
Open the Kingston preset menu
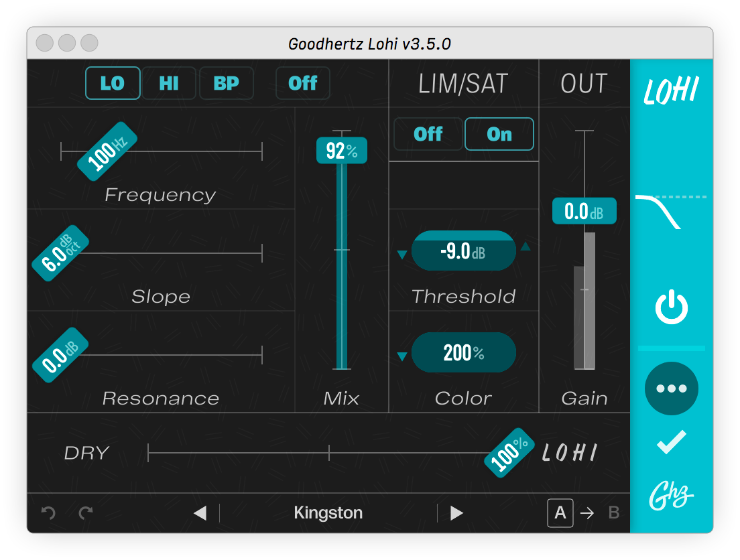pos(328,513)
